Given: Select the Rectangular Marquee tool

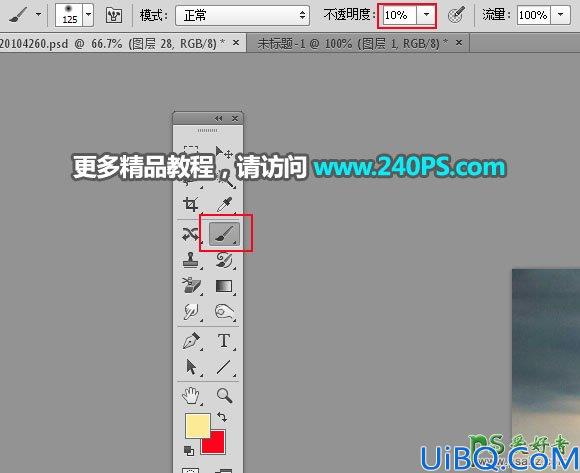Looking at the screenshot, I should point(191,150).
